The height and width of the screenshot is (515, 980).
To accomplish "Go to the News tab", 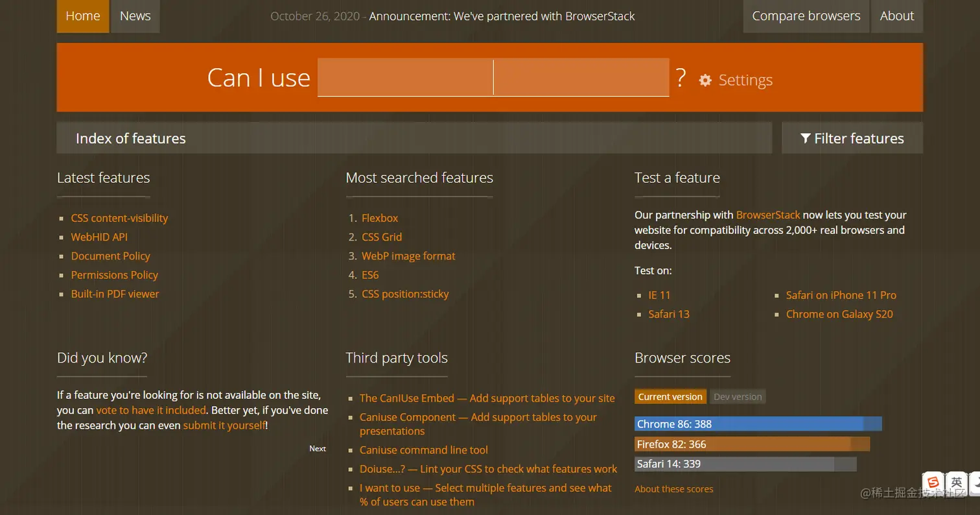I will tap(135, 16).
